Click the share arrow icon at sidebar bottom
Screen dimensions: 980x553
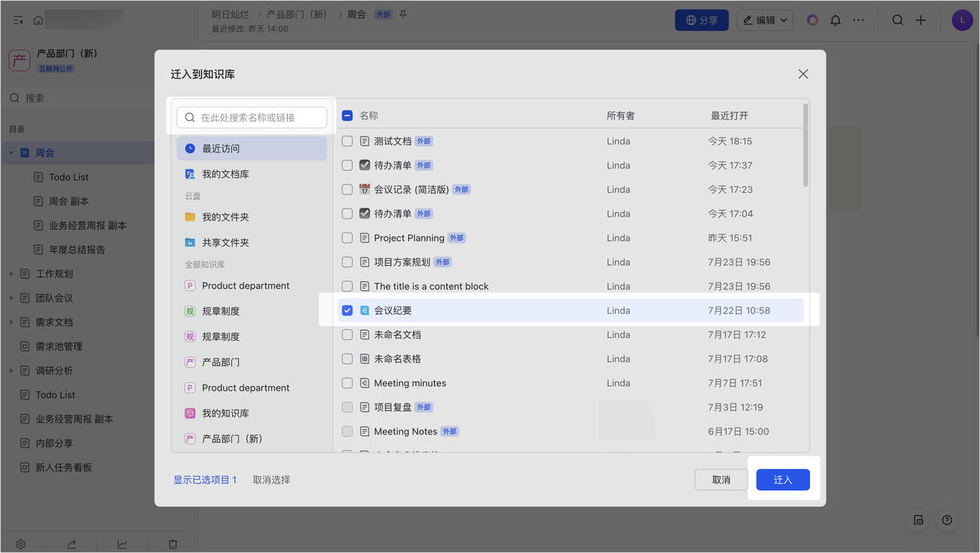coord(71,545)
